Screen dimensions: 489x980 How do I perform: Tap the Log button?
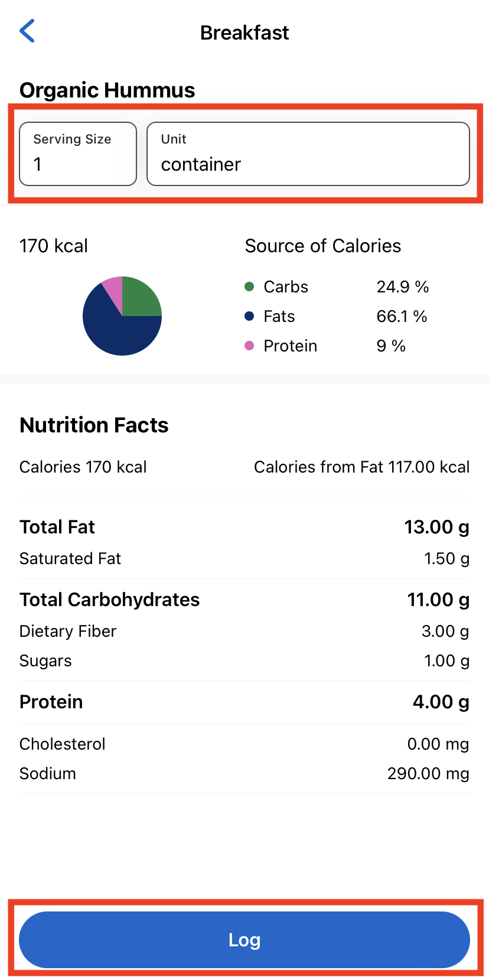coord(244,939)
